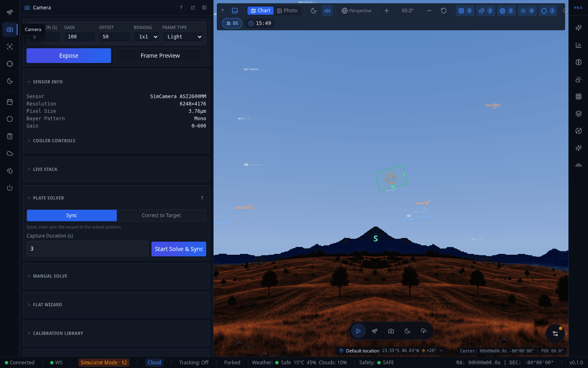Toggle night mode moon in chart toolbar
Image resolution: width=588 pixels, height=368 pixels.
coord(314,11)
